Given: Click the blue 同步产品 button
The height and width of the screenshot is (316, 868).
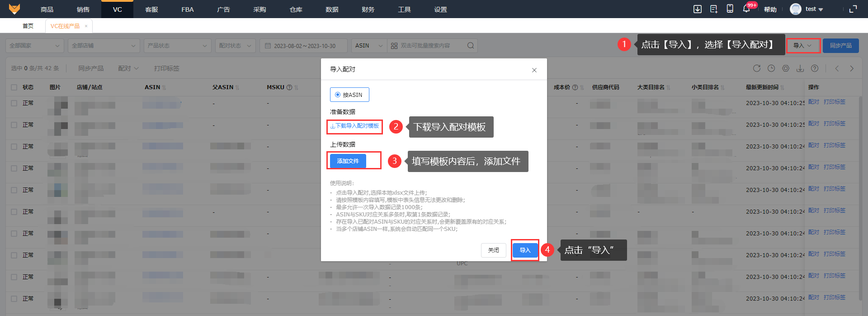Looking at the screenshot, I should tap(841, 46).
